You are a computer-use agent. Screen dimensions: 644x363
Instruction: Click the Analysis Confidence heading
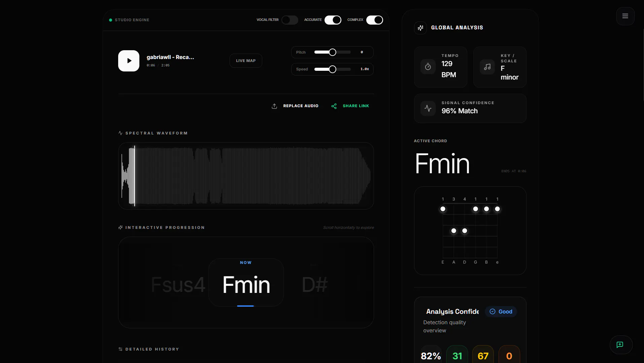click(452, 312)
